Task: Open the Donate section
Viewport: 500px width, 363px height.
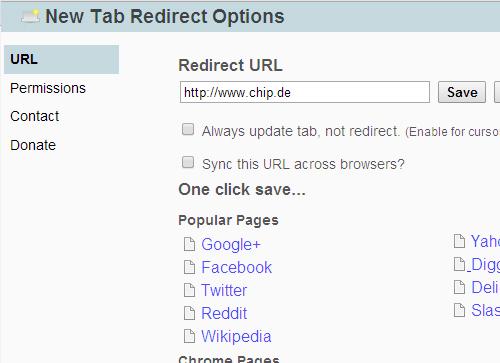Action: (x=33, y=145)
